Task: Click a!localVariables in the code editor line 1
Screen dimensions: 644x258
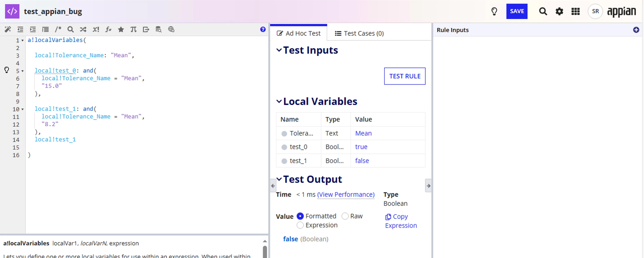Action: click(55, 40)
